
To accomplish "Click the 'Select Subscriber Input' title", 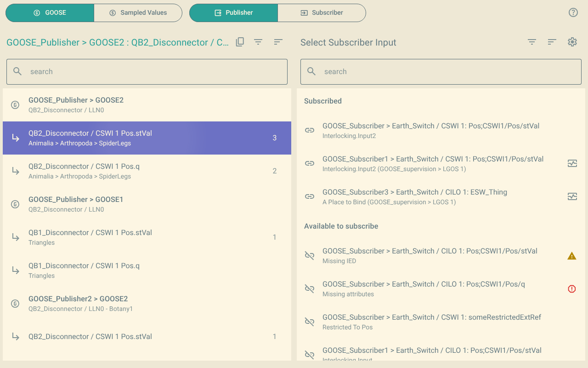I will [x=348, y=42].
